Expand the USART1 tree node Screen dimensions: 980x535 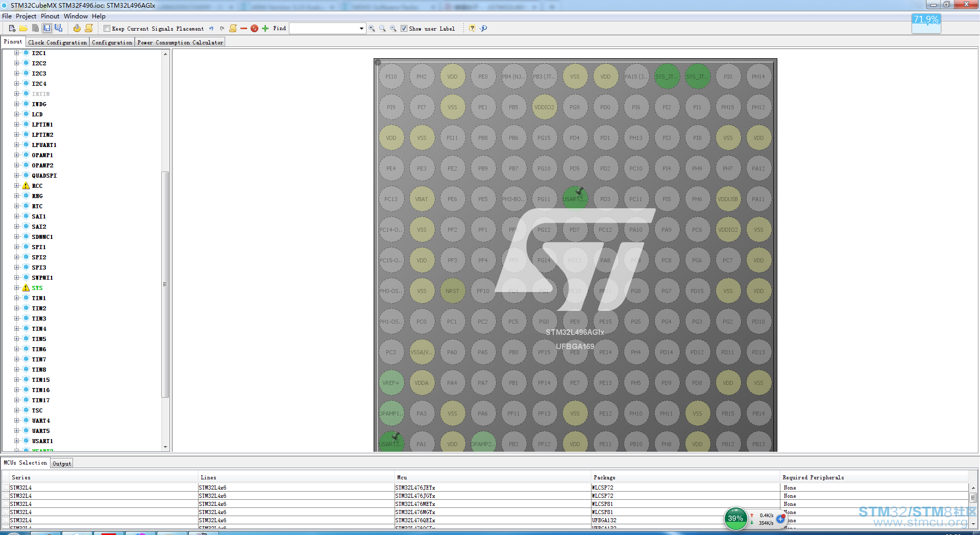[x=16, y=441]
